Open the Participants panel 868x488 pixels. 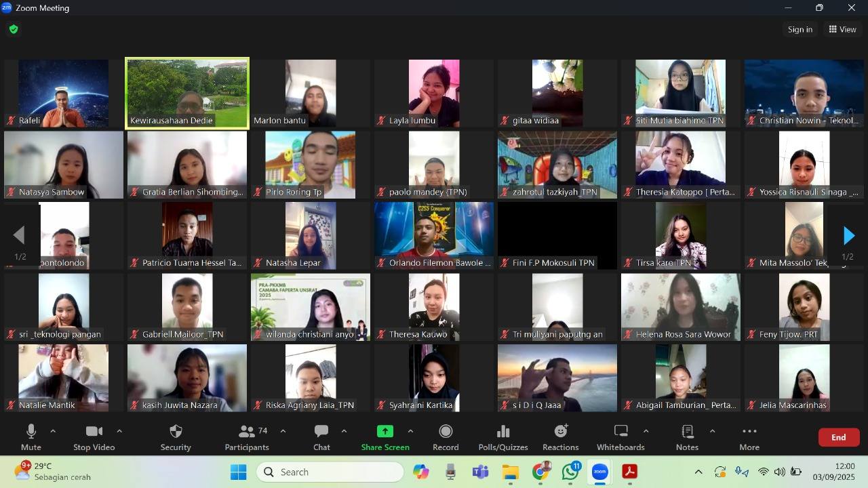(247, 437)
